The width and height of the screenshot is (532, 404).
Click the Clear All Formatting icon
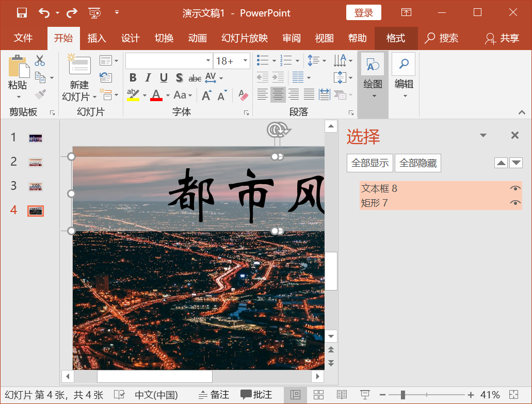click(243, 95)
